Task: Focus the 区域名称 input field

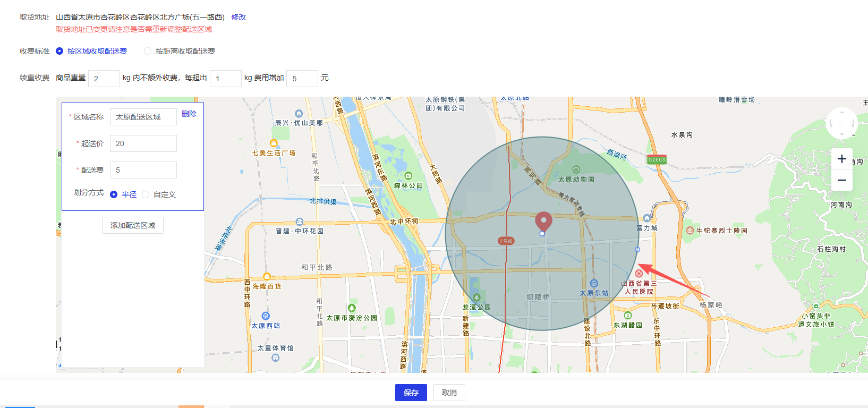Action: (143, 117)
